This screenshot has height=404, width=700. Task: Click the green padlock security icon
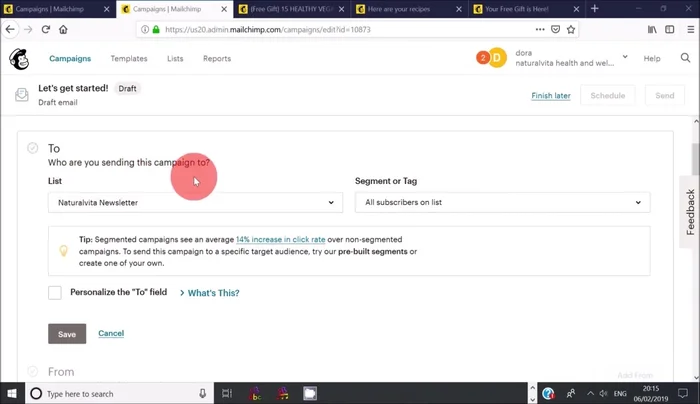tap(156, 29)
